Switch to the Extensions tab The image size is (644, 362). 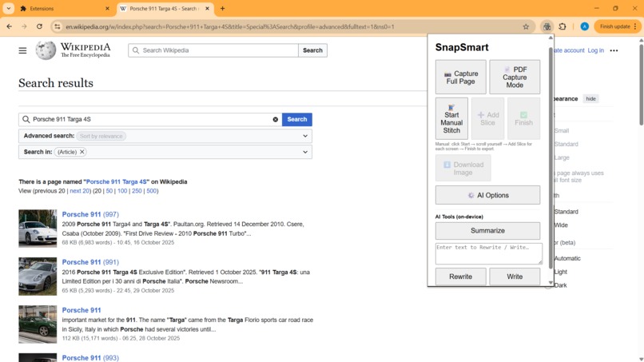tap(64, 8)
